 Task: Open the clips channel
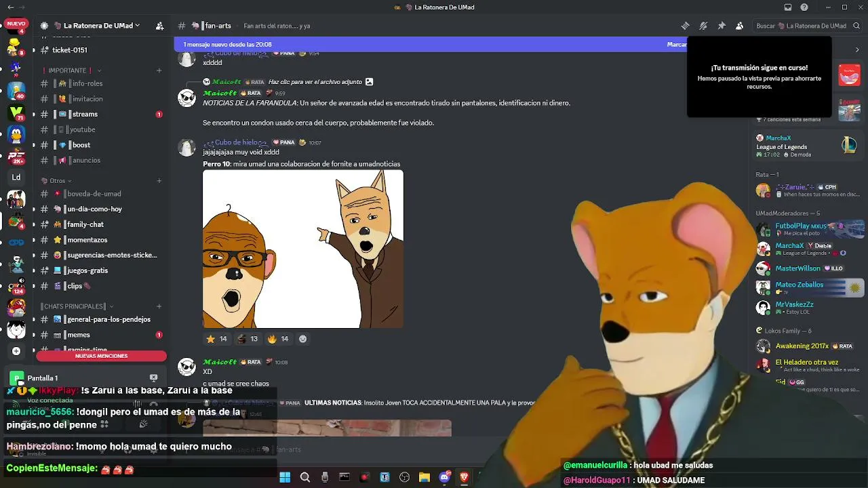coord(102,286)
